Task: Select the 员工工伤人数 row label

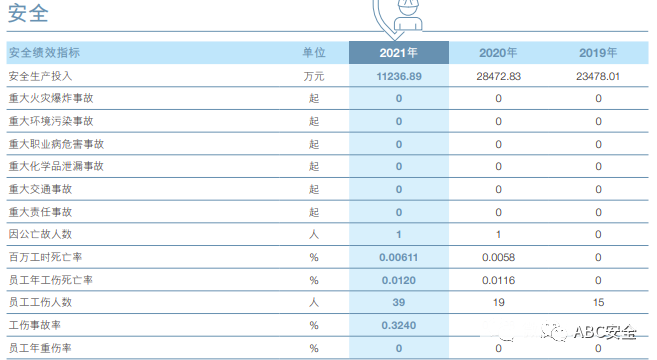Action: tap(40, 302)
